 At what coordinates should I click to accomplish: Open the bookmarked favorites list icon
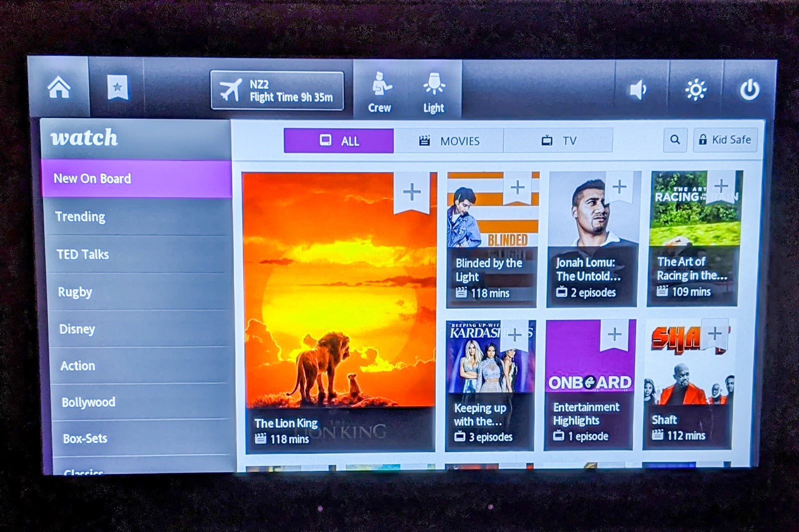[x=117, y=88]
